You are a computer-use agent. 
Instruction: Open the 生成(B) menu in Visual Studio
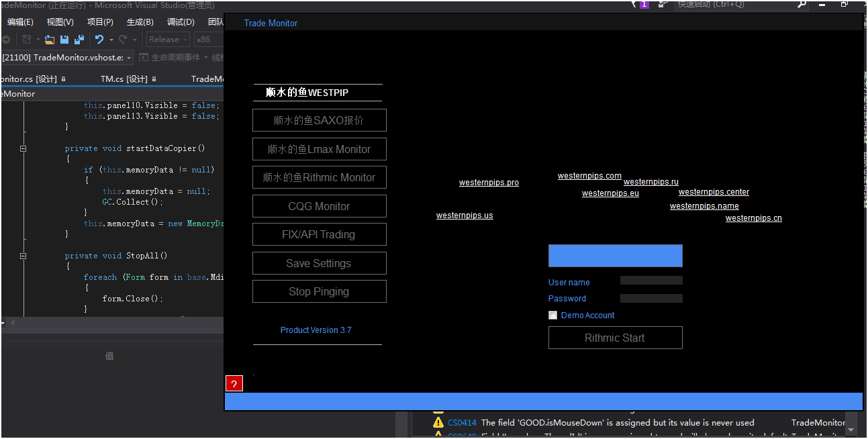(140, 22)
